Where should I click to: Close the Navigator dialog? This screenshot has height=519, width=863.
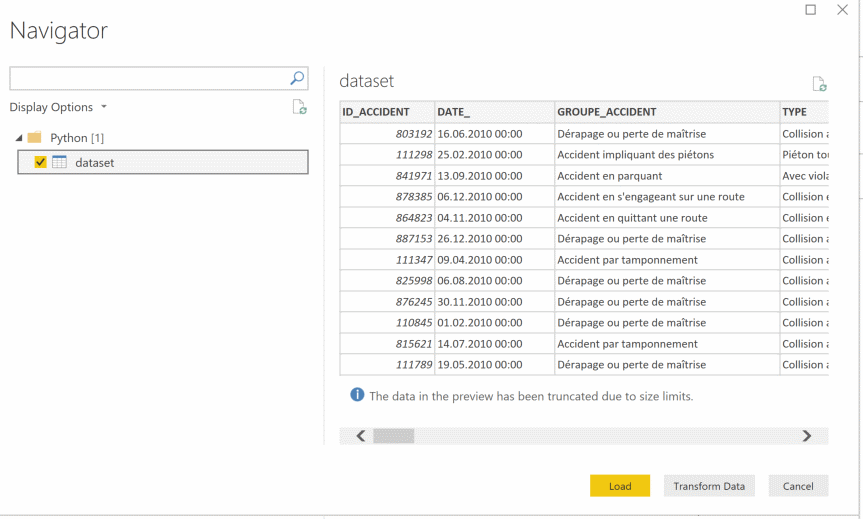click(x=843, y=9)
